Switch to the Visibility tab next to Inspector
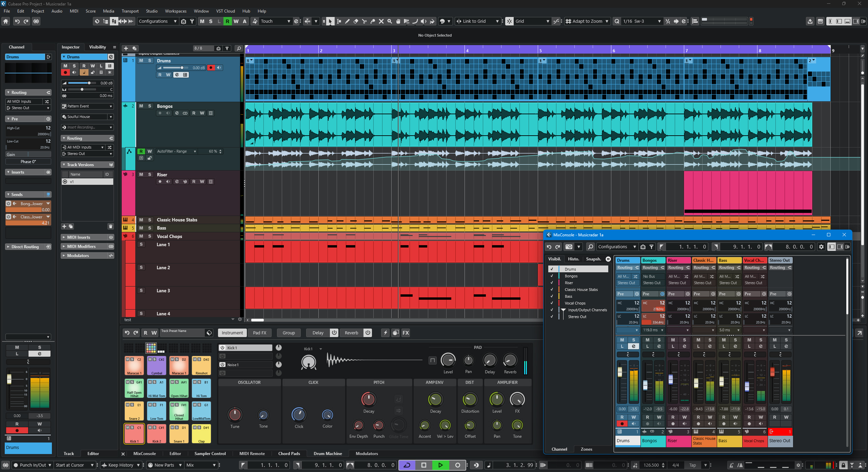The height and width of the screenshot is (472, 868). pyautogui.click(x=97, y=47)
